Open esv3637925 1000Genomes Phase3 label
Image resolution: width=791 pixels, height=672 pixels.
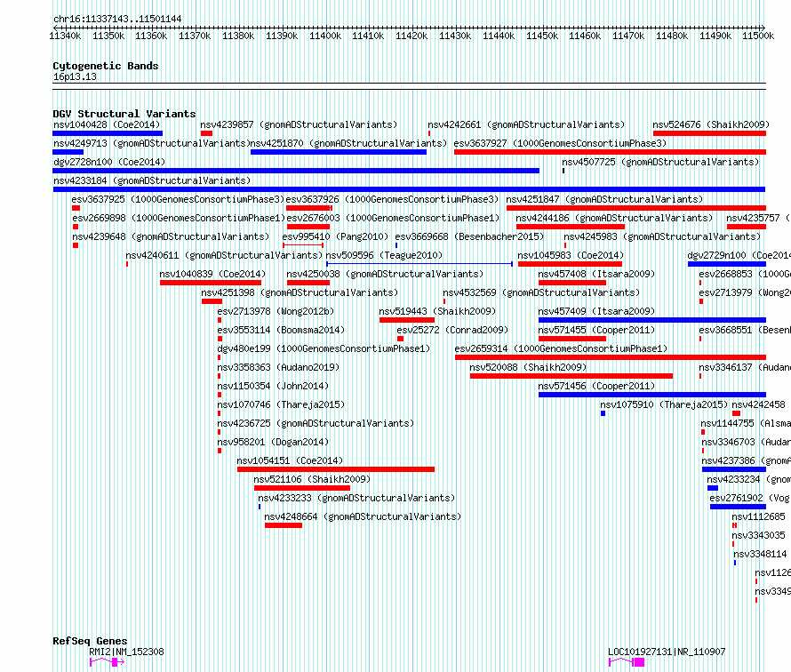pyautogui.click(x=178, y=199)
